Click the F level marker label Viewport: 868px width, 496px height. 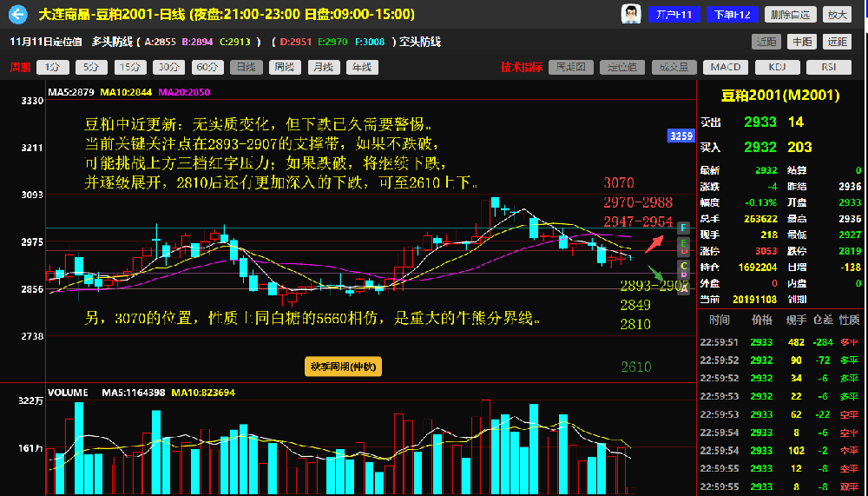coord(683,228)
